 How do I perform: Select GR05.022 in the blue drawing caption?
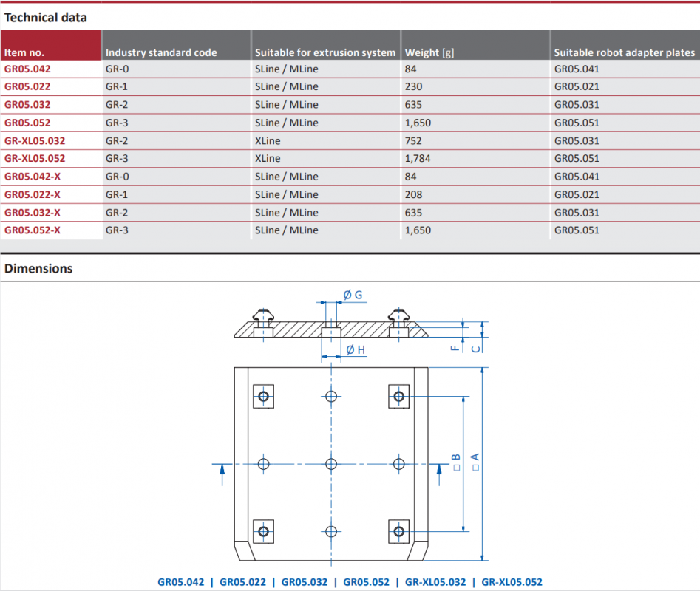tap(243, 582)
